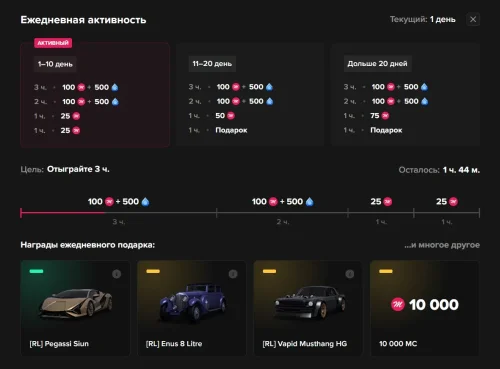Close the daily activity dialog
The width and height of the screenshot is (500, 369).
473,19
